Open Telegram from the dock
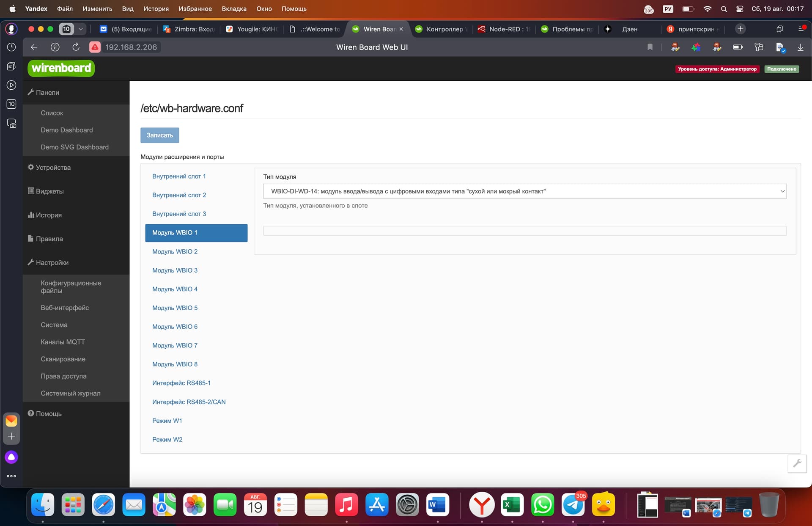The image size is (812, 526). [573, 504]
